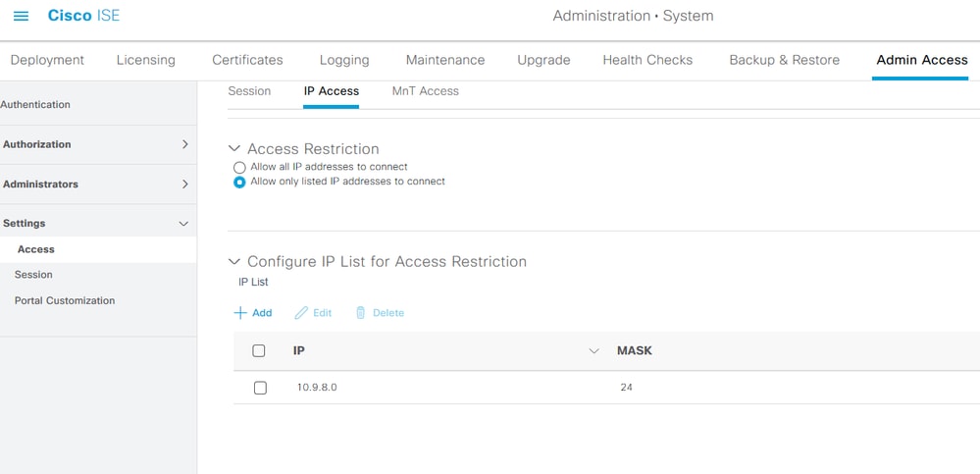Screen dimensions: 980x474
Task: Open the hamburger navigation menu
Action: coord(21,17)
